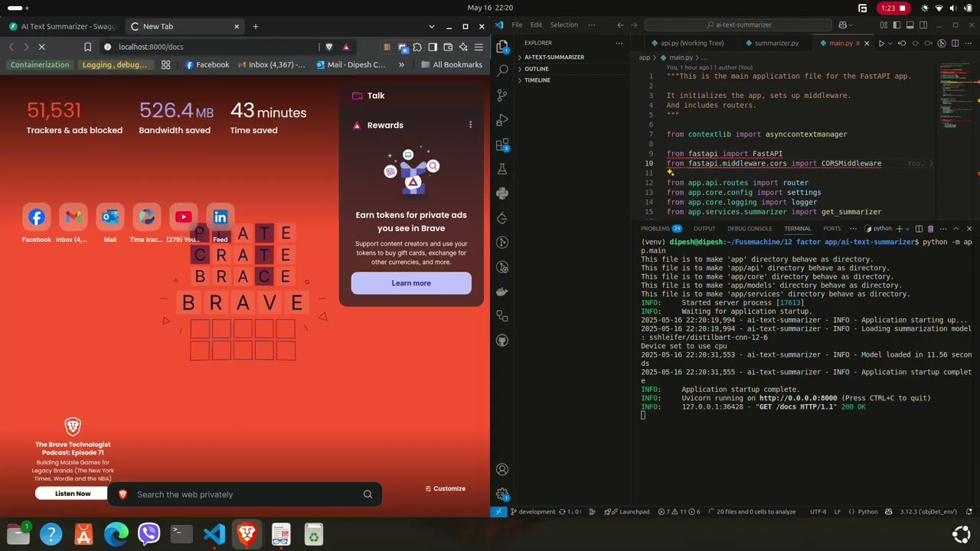Open the Extensions view in VS Code
980x551 pixels.
(502, 145)
